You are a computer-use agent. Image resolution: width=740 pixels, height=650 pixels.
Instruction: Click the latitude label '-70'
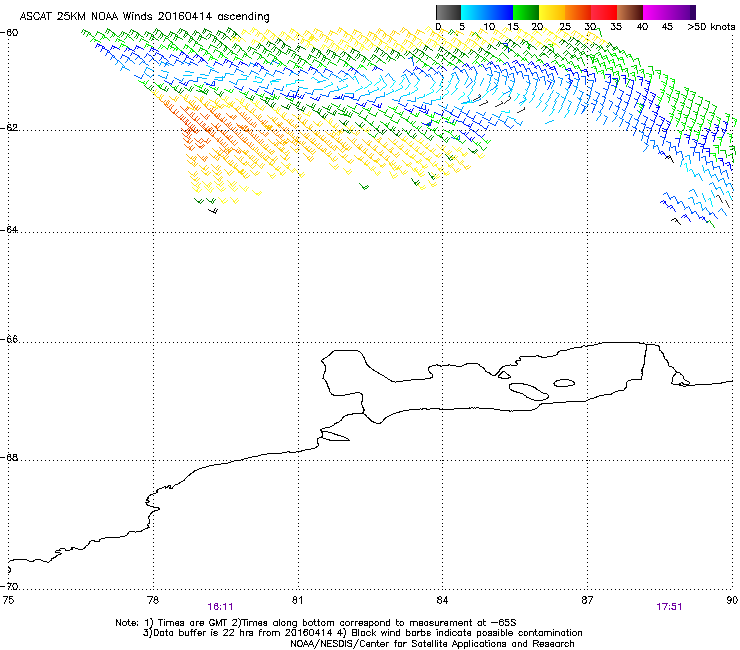[x=9, y=586]
